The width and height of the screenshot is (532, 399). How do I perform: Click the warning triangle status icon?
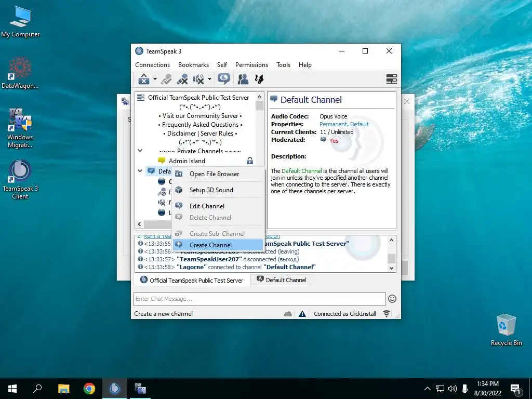pyautogui.click(x=302, y=314)
